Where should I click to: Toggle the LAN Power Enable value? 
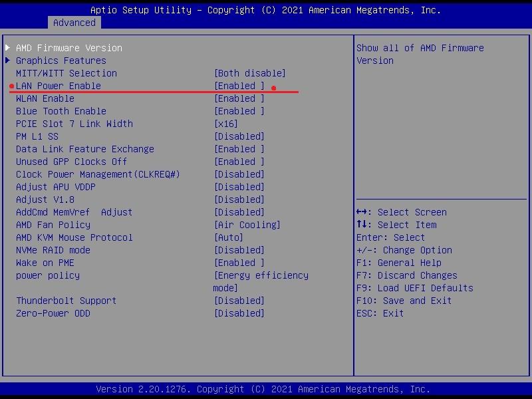tap(239, 86)
